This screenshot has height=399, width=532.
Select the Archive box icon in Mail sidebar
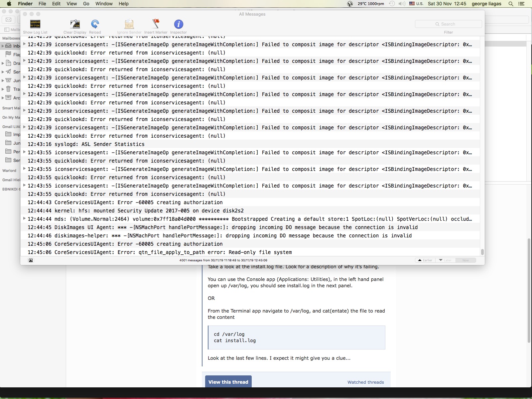[x=8, y=97]
